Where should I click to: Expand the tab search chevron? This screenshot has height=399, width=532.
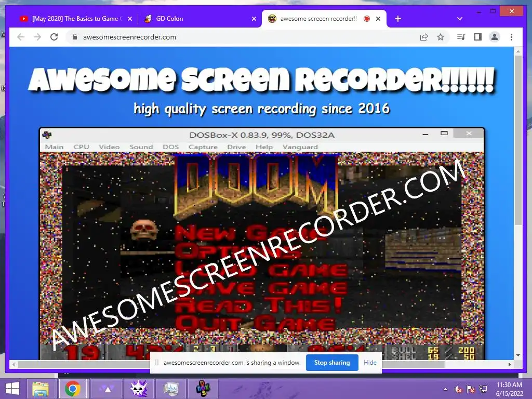(460, 19)
